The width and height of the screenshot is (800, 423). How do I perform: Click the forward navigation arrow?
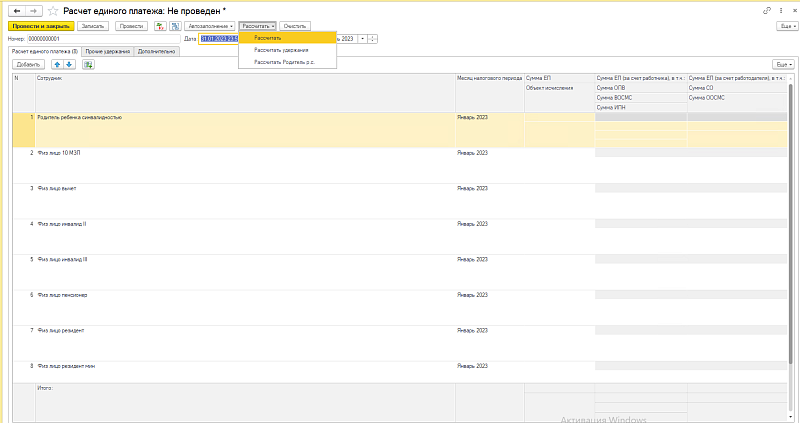click(32, 9)
